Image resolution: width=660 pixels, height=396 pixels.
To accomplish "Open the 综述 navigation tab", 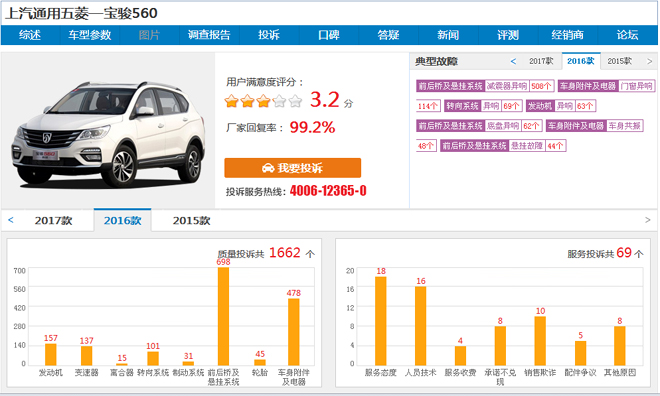I will (x=30, y=35).
